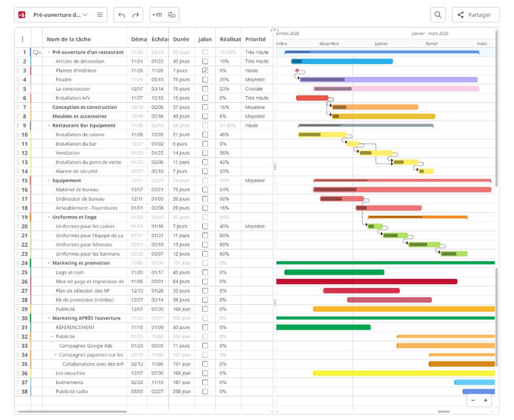The height and width of the screenshot is (420, 514).
Task: Collapse Uniformes et linge group
Action: click(49, 218)
